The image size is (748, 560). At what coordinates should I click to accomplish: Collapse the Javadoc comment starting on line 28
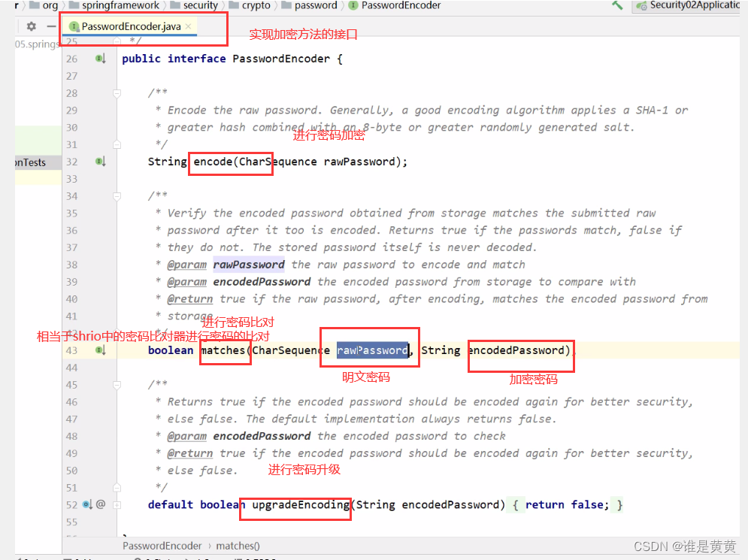[117, 93]
